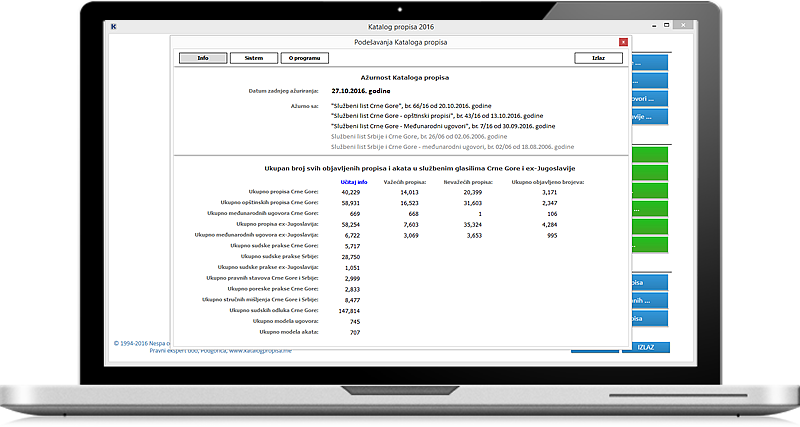Select the date text "27.10.2016. godine"
The width and height of the screenshot is (800, 427).
(361, 91)
